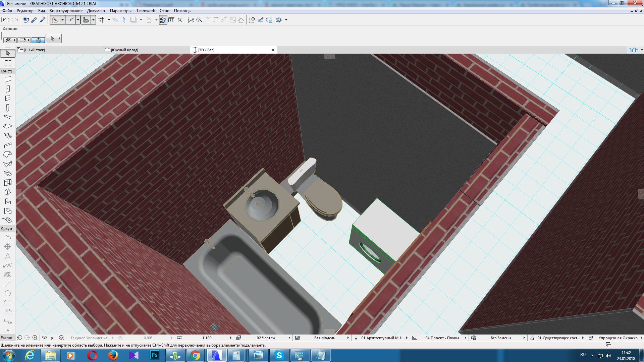Expand the 3D visualization dropdown arrow
Image resolution: width=644 pixels, height=362 pixels.
286,20
